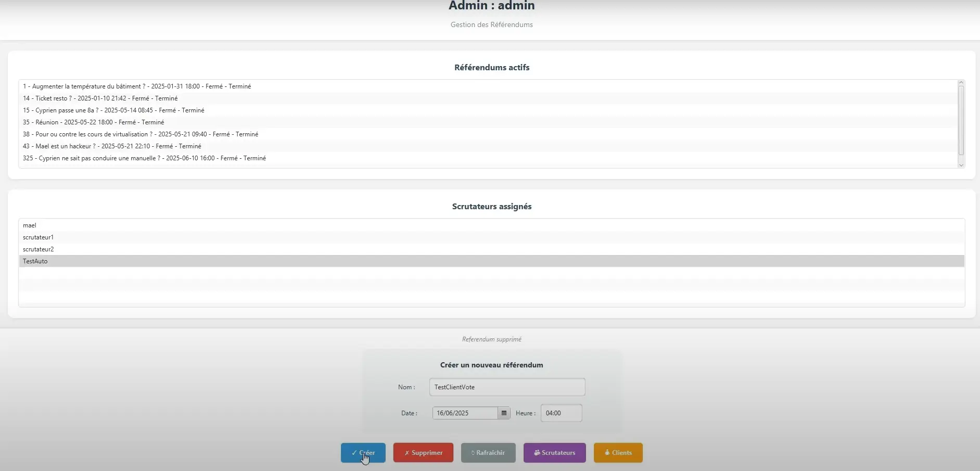Screen dimensions: 980x471
Task: Click the group icon on the Scrutateurs button
Action: (x=537, y=453)
